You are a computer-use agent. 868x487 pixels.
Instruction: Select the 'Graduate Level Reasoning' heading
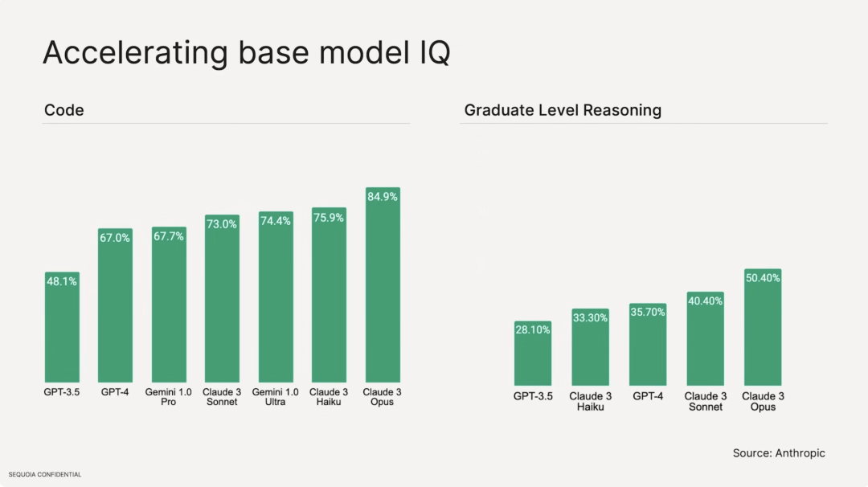click(x=563, y=110)
